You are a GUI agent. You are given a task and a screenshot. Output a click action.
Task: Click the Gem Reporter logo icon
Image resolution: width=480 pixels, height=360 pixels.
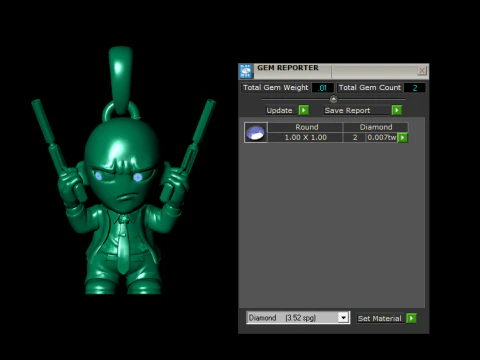pyautogui.click(x=246, y=71)
